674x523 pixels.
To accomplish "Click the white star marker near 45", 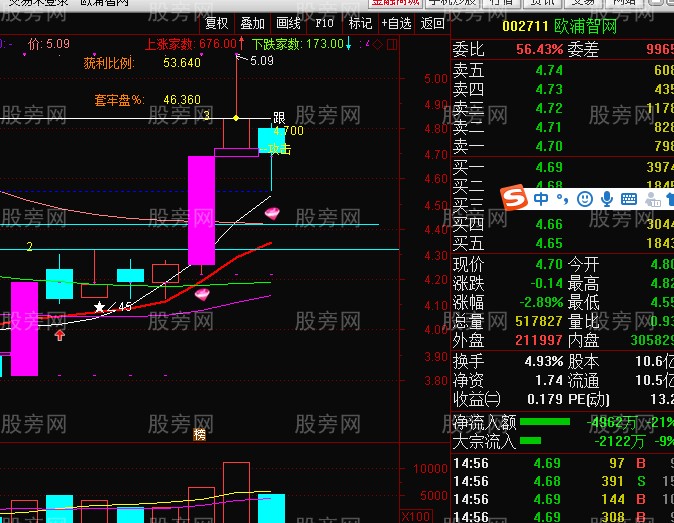I will [99, 307].
